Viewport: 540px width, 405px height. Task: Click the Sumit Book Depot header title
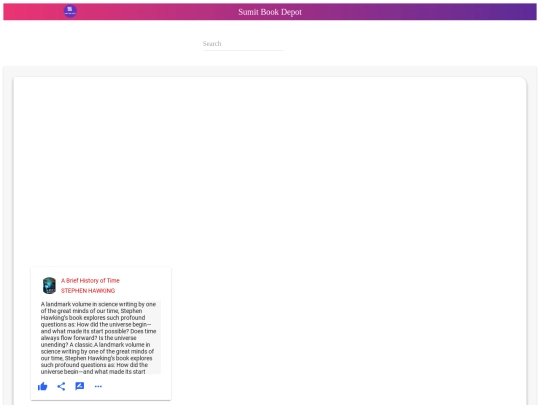point(270,12)
